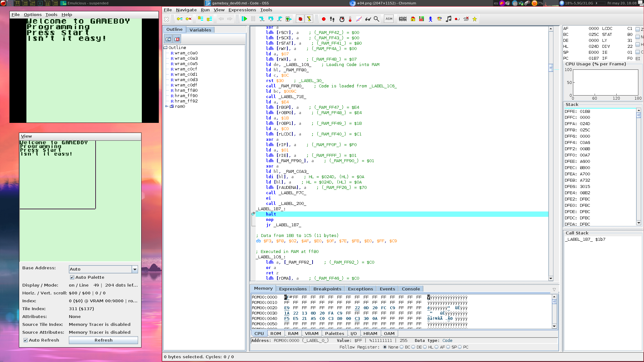Click the disassembly vertical scrollbar thumb
Image resolution: width=644 pixels, height=362 pixels.
click(x=551, y=68)
